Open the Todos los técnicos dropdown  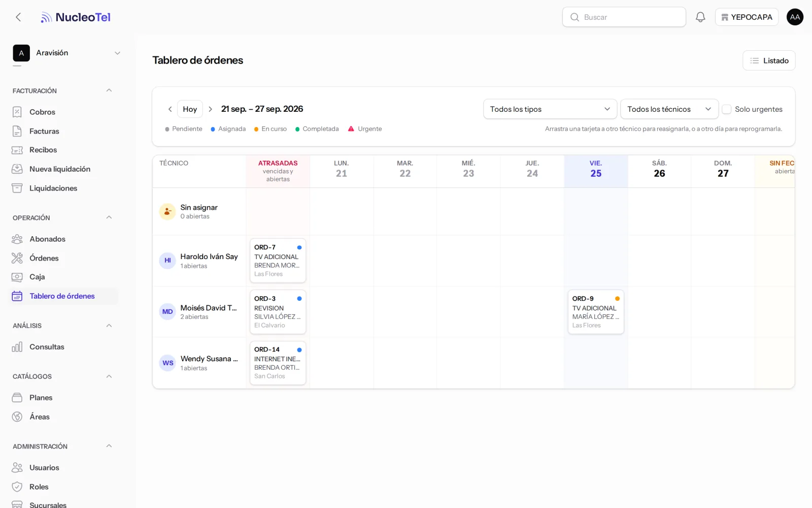[669, 109]
